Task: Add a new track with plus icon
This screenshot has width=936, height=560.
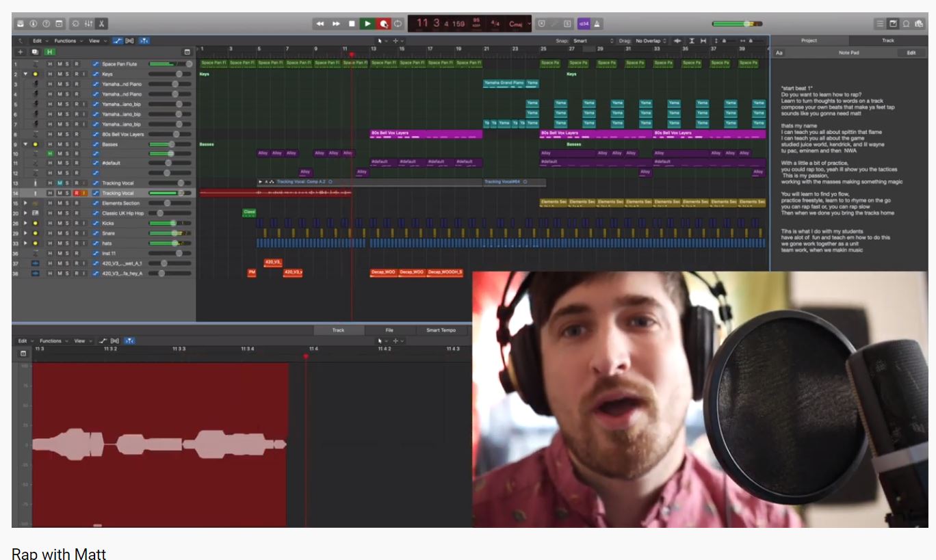Action: point(20,52)
